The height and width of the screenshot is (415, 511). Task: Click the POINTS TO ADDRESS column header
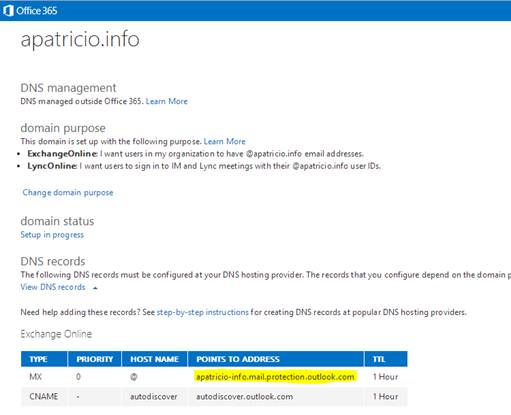(x=276, y=359)
